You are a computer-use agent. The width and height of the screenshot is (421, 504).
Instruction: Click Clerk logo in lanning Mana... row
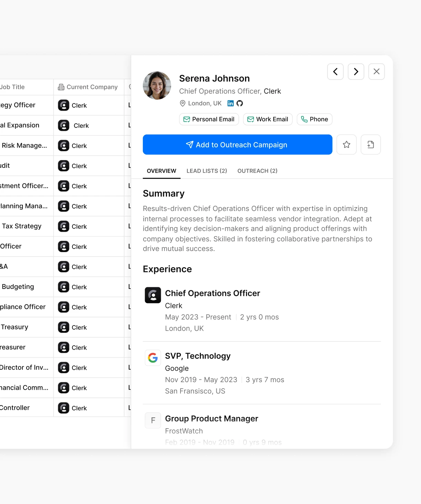click(x=63, y=206)
